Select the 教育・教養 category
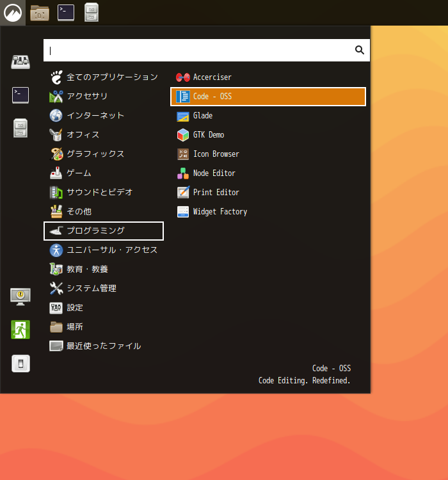Screen dimensions: 448x480 click(x=104, y=269)
